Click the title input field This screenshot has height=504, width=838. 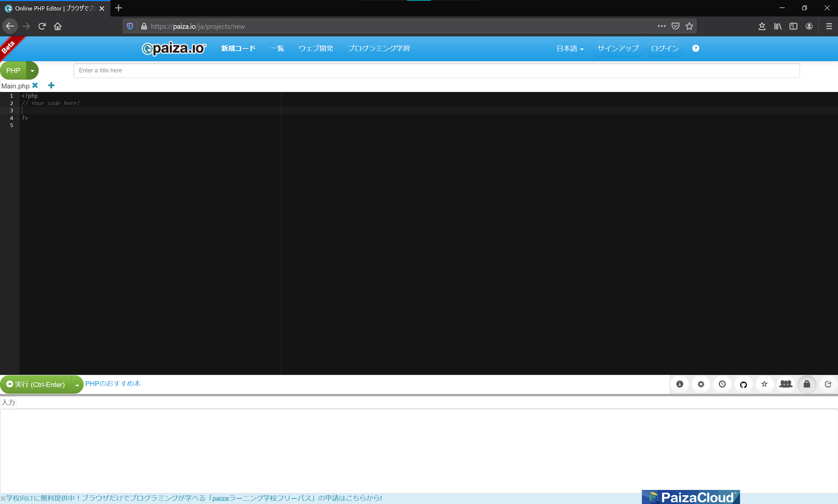[x=436, y=70]
